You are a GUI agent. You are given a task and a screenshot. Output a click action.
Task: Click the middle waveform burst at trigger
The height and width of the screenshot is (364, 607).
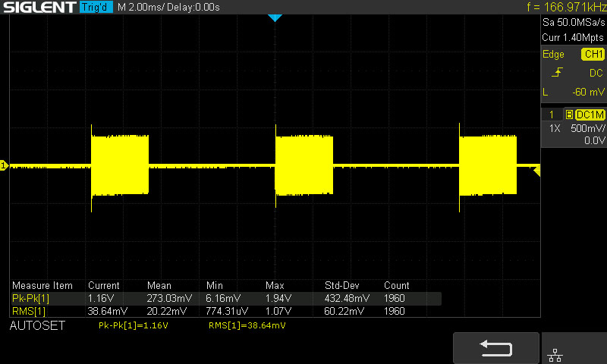coord(304,165)
